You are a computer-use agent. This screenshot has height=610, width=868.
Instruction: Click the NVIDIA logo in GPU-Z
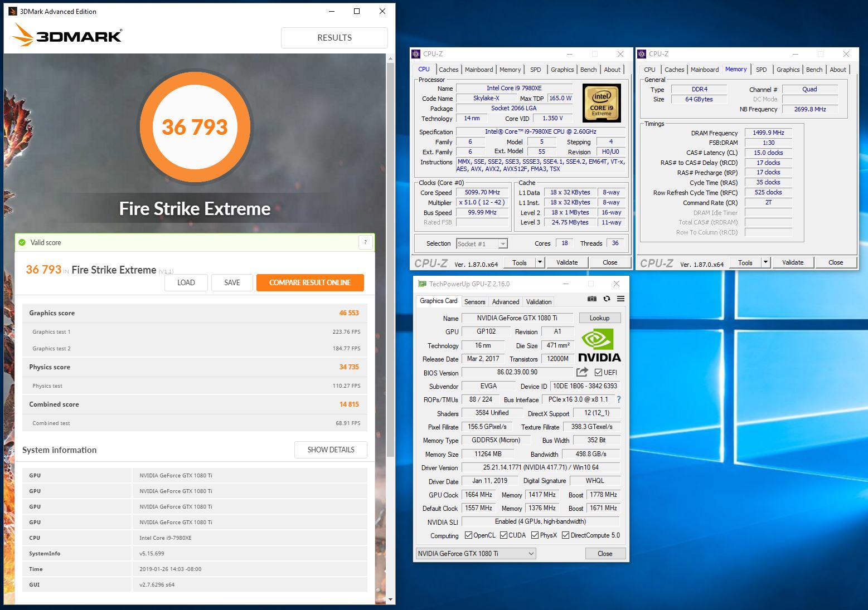tap(599, 346)
